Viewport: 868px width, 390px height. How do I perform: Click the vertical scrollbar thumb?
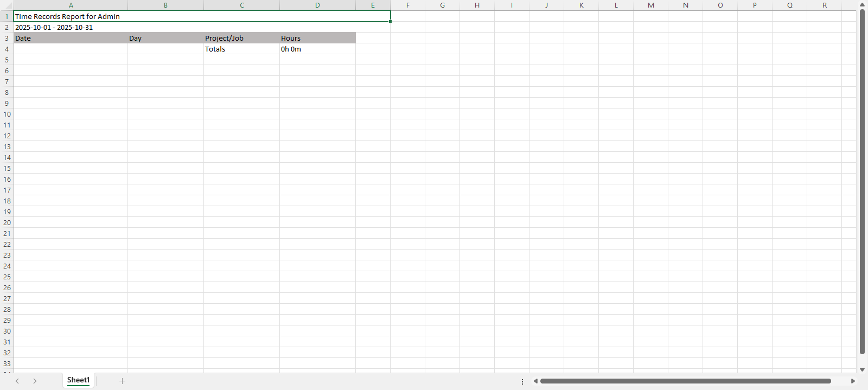point(862,182)
